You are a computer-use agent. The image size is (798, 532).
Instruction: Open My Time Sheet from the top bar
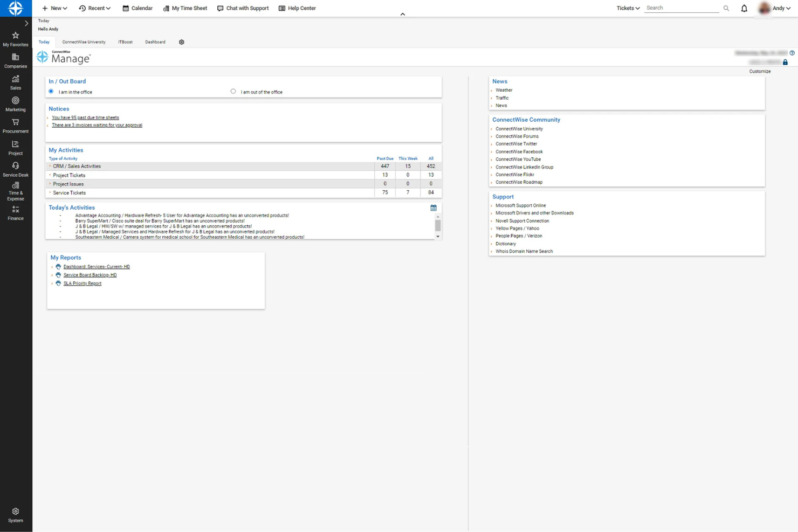click(185, 8)
